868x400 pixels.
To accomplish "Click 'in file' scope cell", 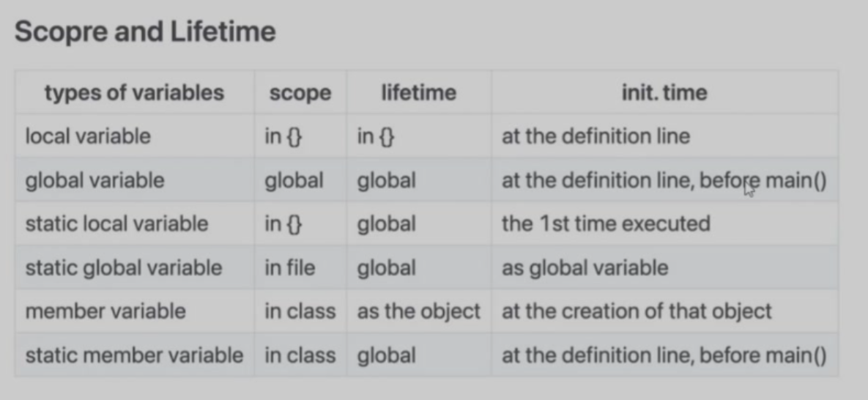I will click(x=289, y=267).
